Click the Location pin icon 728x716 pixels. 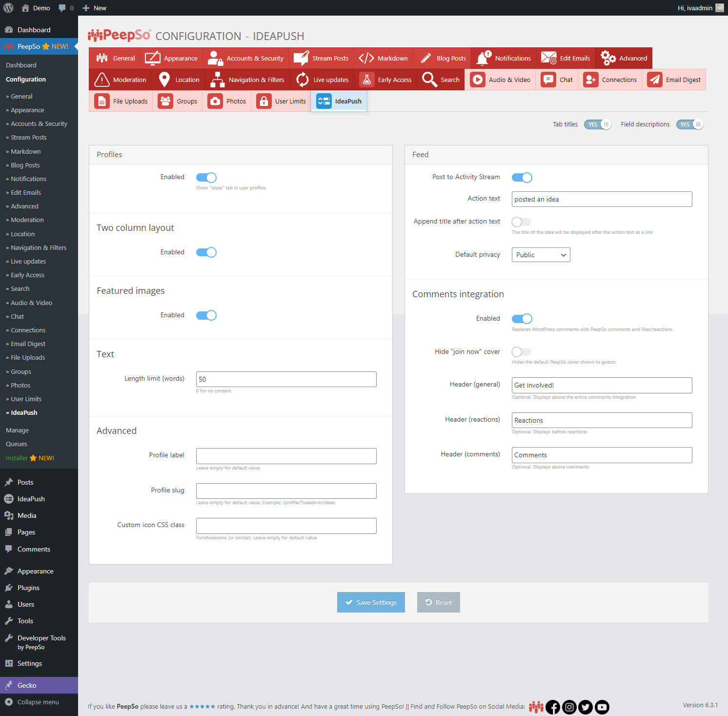tap(164, 80)
